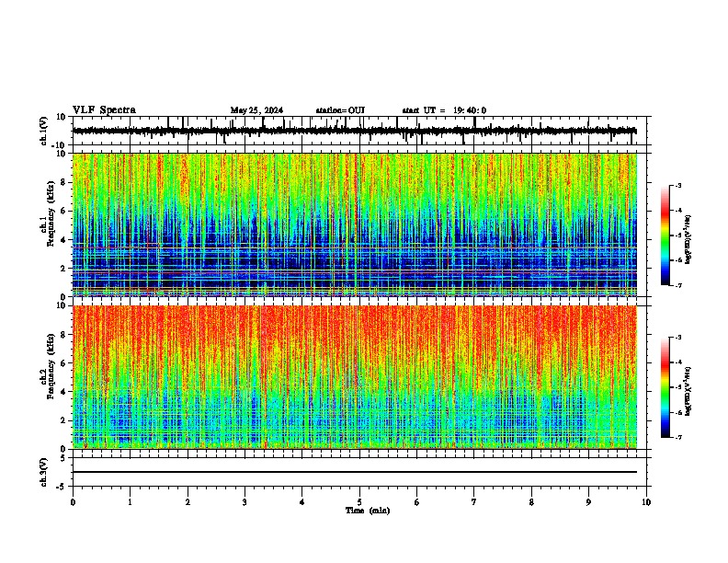The height and width of the screenshot is (563, 728).
Task: Select the "start UT = 19:40:0" text
Action: pos(444,110)
